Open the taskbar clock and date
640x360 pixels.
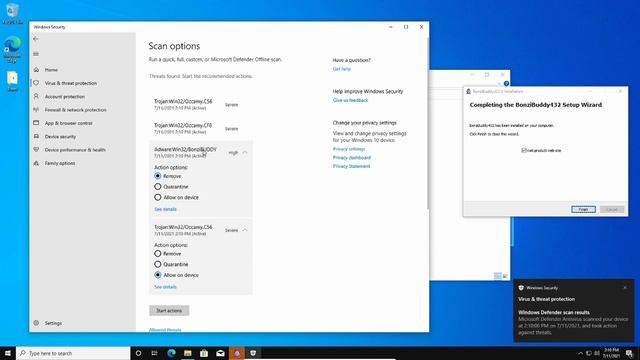pyautogui.click(x=611, y=353)
